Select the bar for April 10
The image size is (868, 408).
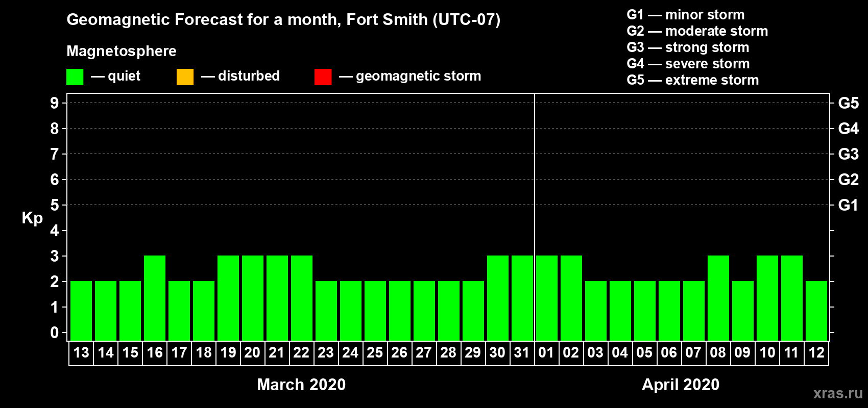tap(767, 298)
